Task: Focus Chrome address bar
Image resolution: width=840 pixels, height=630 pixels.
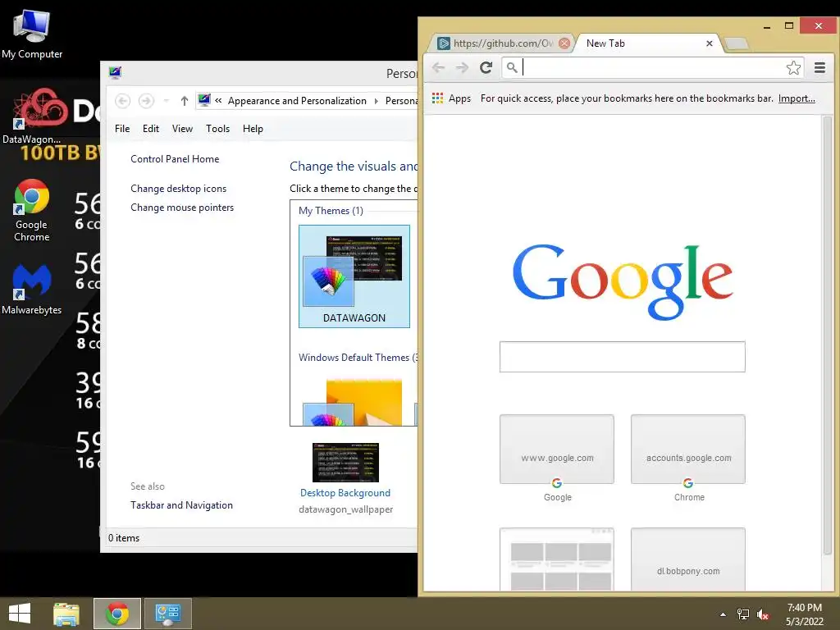Action: (x=652, y=67)
